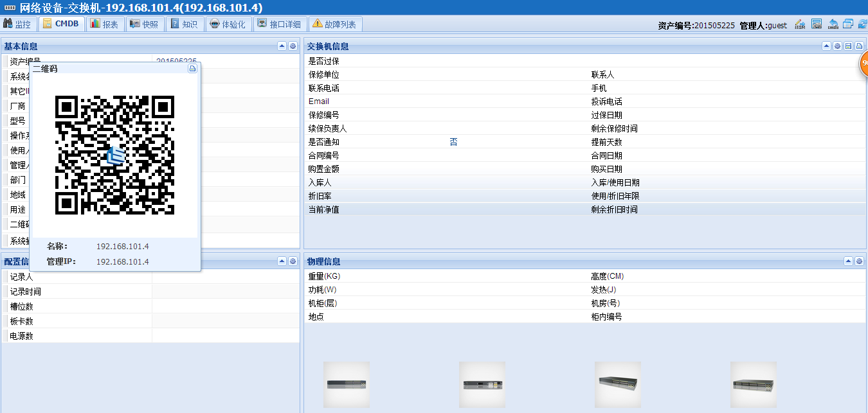Click the 名称 value 192.168.101.4 in popup
Viewport: 868px width, 413px height.
122,246
